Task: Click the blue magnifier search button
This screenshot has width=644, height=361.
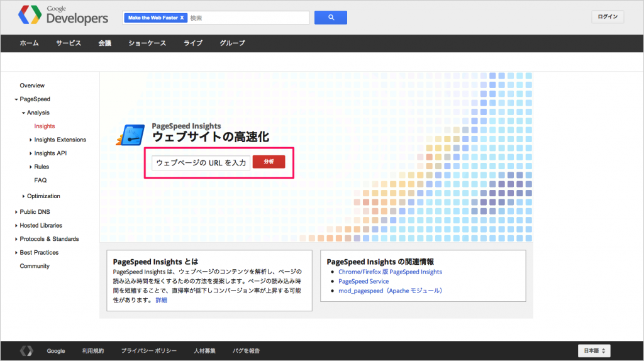Action: (x=331, y=18)
